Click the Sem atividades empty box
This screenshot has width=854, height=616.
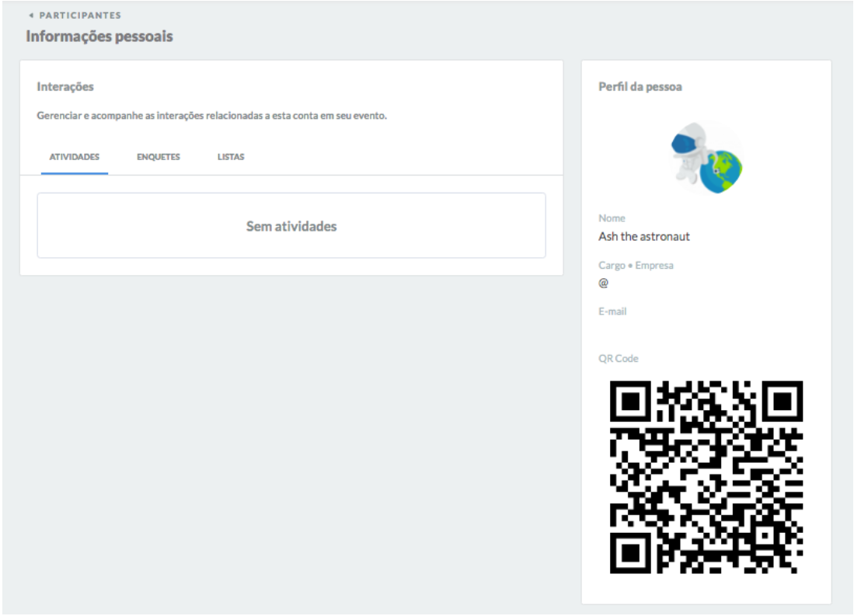tap(291, 226)
